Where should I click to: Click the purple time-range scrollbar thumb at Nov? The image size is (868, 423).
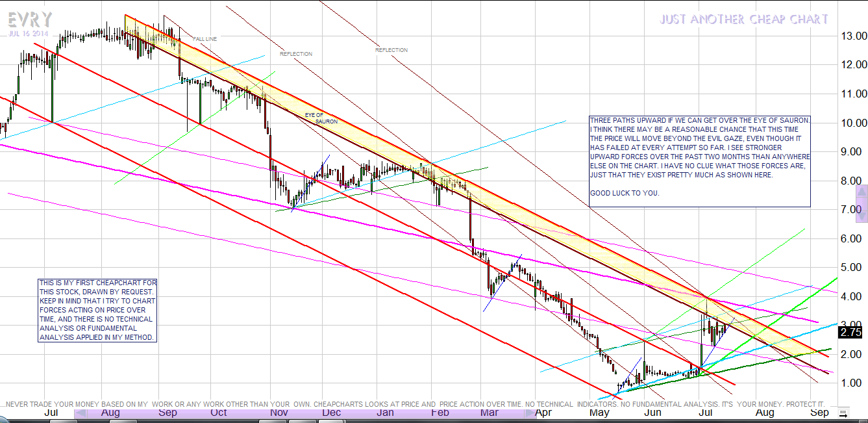[279, 412]
